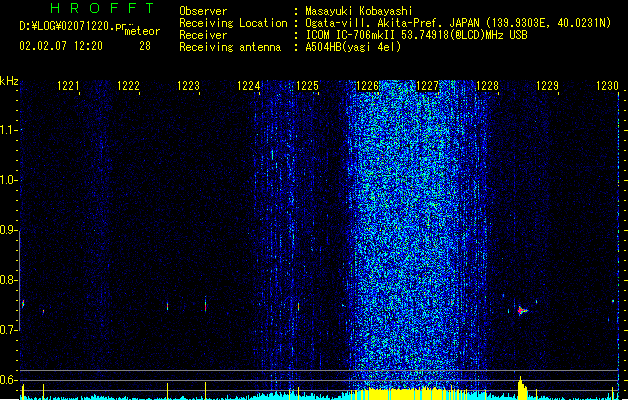
Task: Click the date stamp 02.02.07 12:20
Action: pos(61,46)
